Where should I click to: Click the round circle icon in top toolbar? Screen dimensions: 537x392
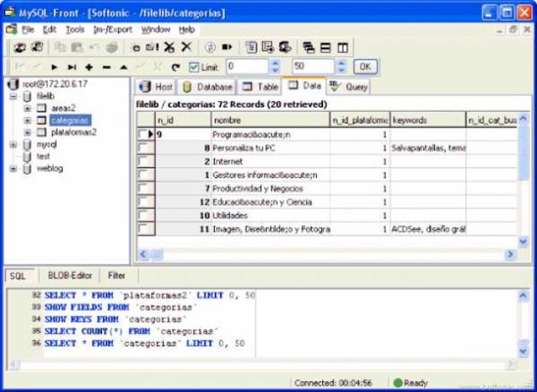point(210,47)
